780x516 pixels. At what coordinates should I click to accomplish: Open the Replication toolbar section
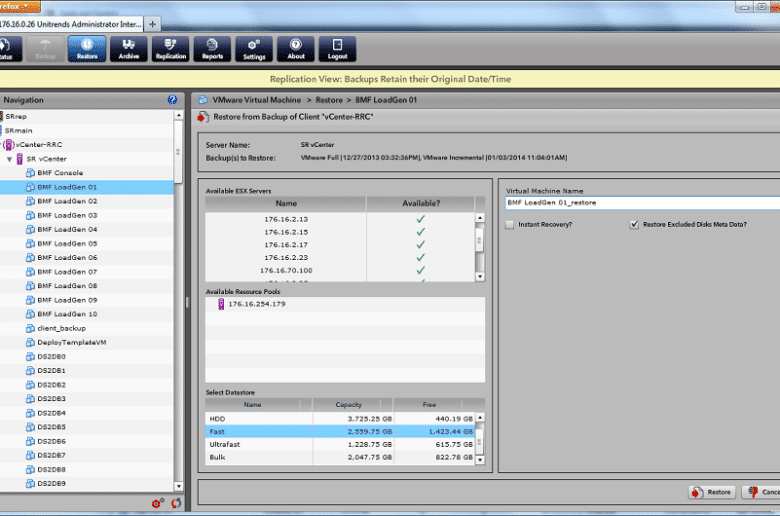pos(171,49)
